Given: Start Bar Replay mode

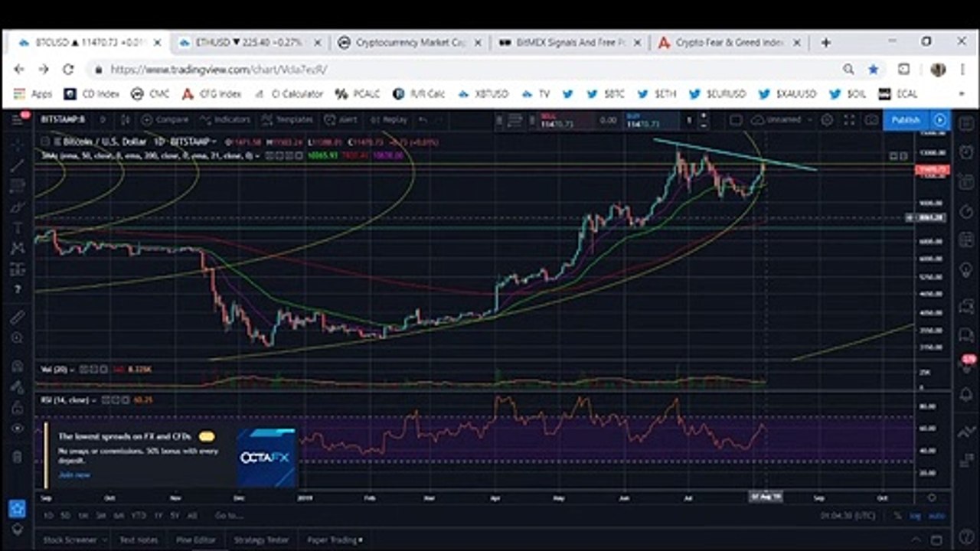Looking at the screenshot, I should point(389,120).
